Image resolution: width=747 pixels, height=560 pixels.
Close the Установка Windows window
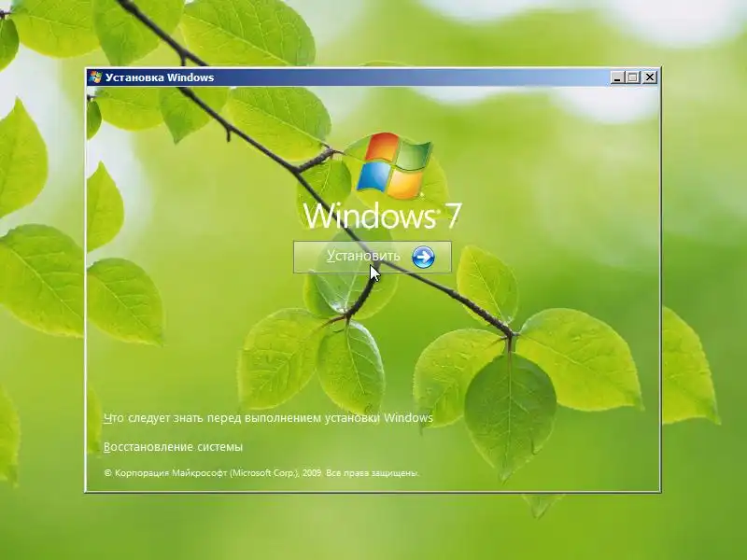click(x=650, y=77)
